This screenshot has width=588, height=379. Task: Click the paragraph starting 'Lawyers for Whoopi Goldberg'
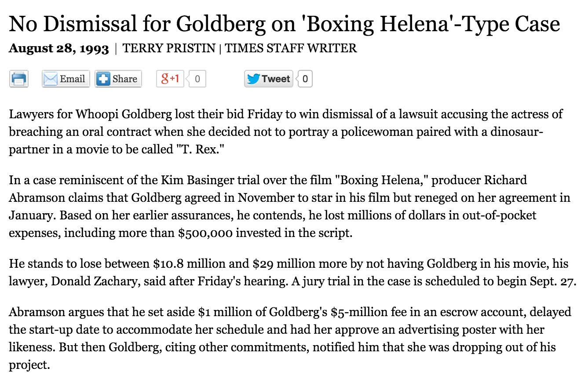coord(286,132)
